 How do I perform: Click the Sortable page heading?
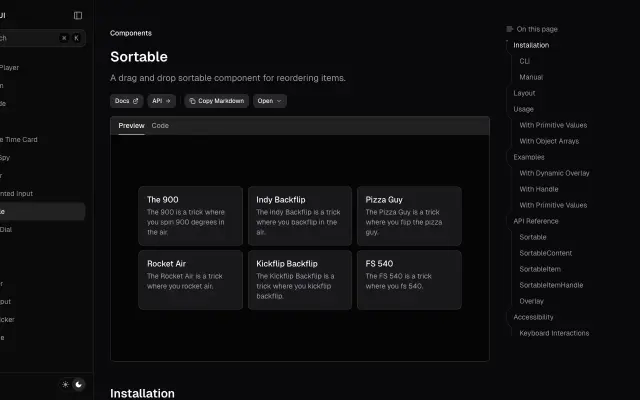(139, 57)
